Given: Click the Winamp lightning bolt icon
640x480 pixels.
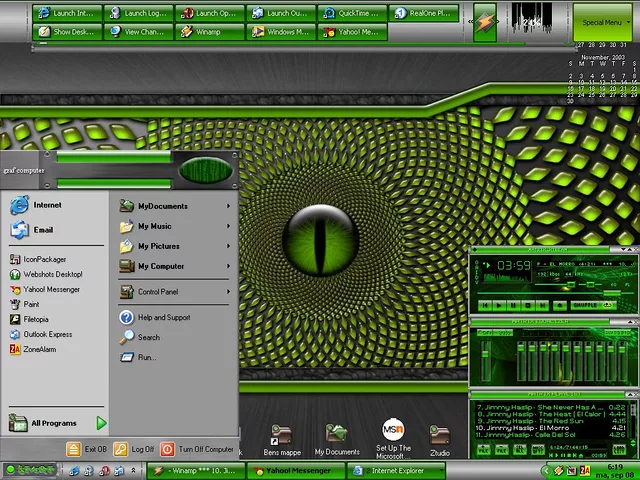Looking at the screenshot, I should [x=484, y=22].
